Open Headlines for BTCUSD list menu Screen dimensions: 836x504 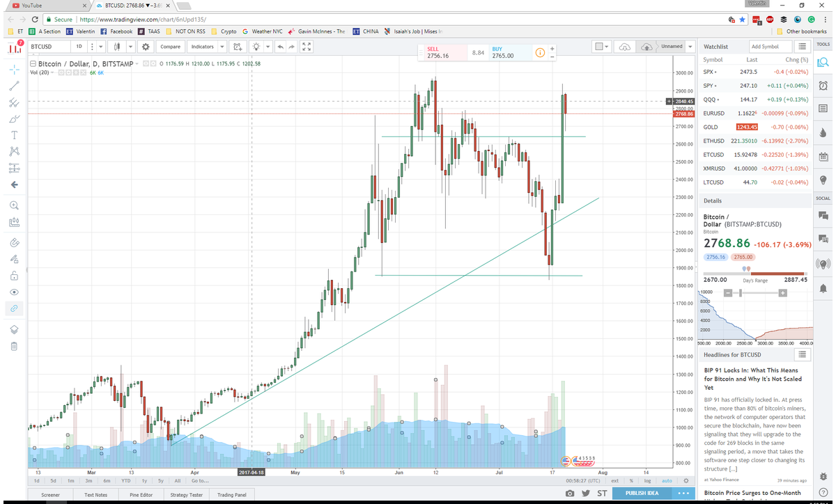802,355
